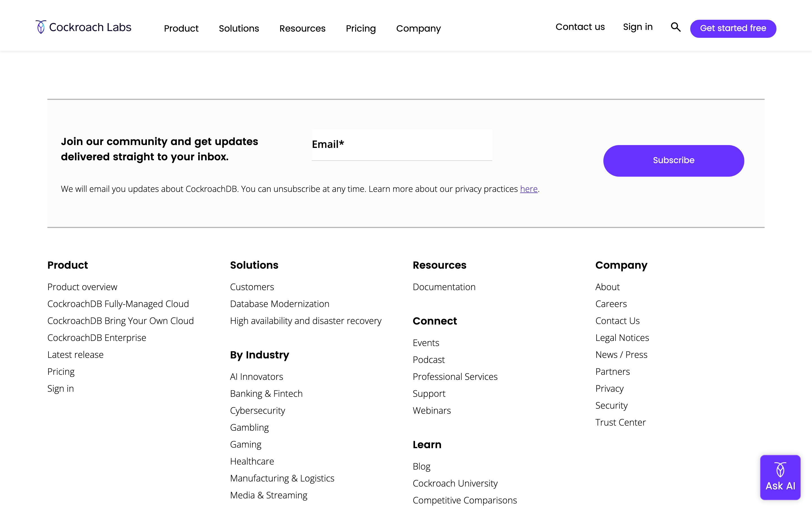The width and height of the screenshot is (812, 508).
Task: Open Manufacturing & Logistics link
Action: tap(282, 478)
